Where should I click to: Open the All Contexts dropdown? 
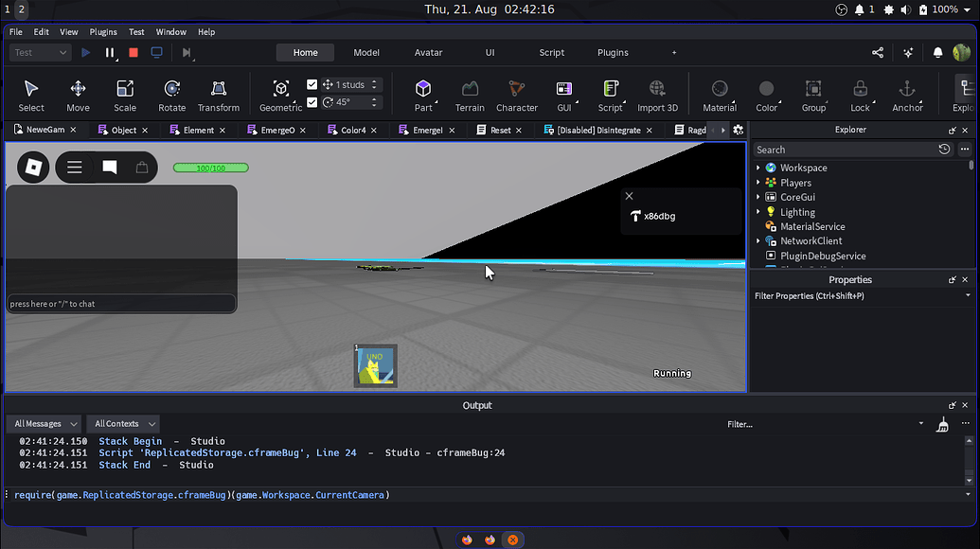[x=123, y=423]
